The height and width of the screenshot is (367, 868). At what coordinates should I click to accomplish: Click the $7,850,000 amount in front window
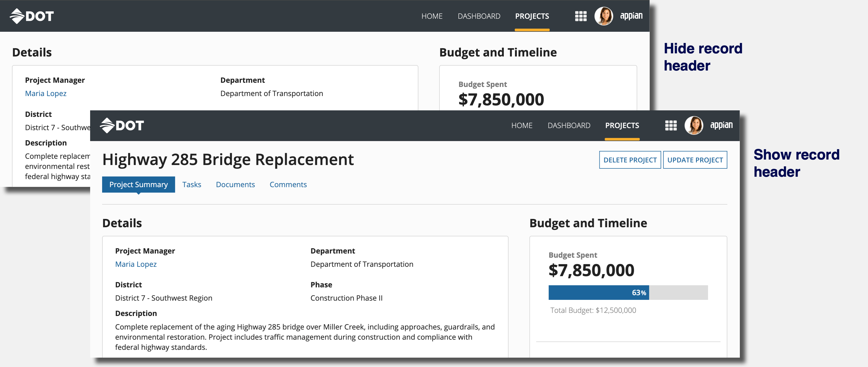click(x=591, y=270)
